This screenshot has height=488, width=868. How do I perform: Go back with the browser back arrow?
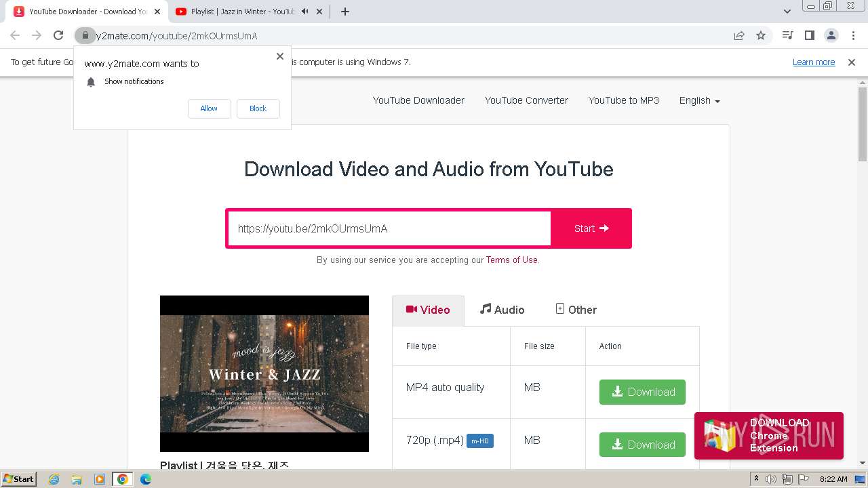15,35
